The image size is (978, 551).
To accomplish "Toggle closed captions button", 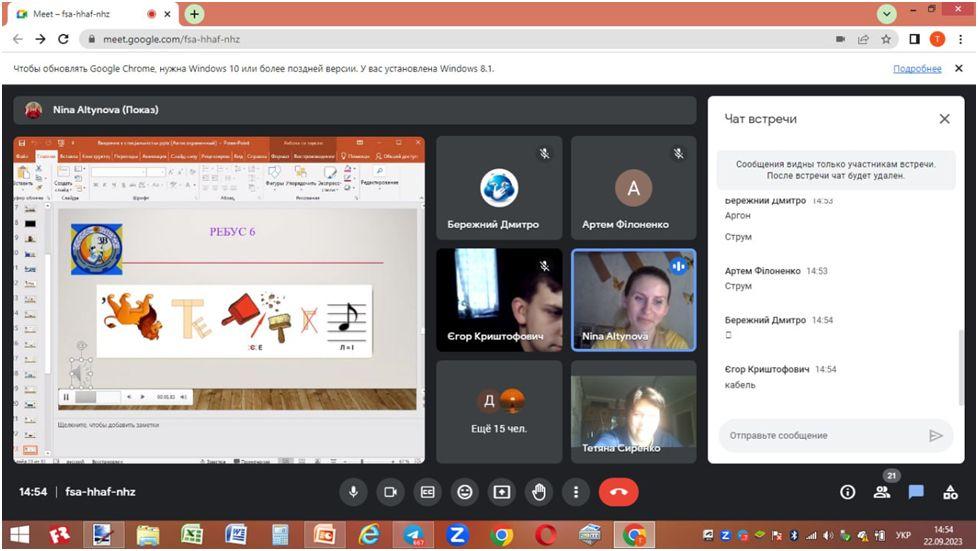I will pyautogui.click(x=427, y=492).
